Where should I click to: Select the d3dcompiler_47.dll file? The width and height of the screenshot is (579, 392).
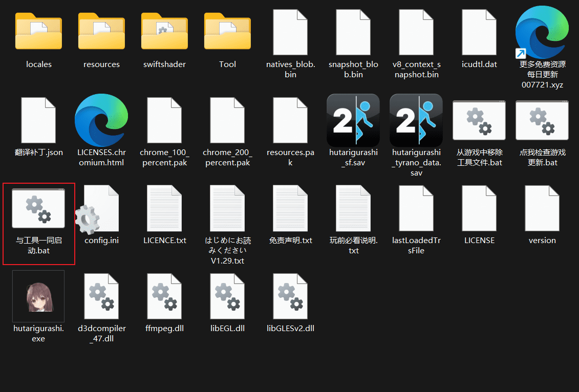(101, 296)
